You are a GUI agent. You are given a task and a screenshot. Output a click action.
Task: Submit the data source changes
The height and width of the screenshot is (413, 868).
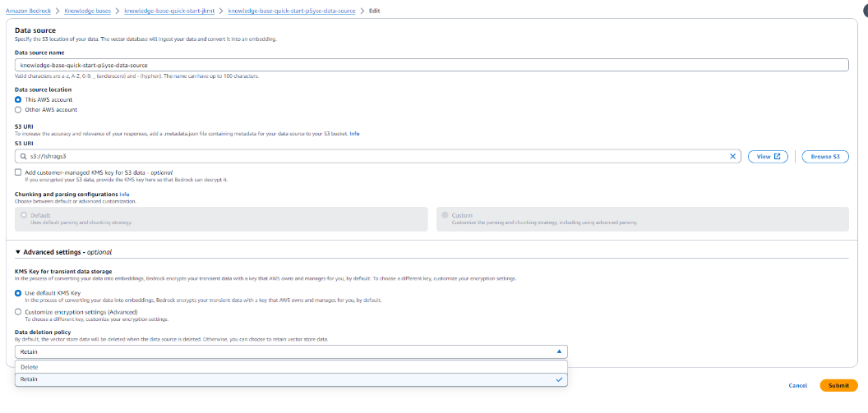tap(838, 385)
